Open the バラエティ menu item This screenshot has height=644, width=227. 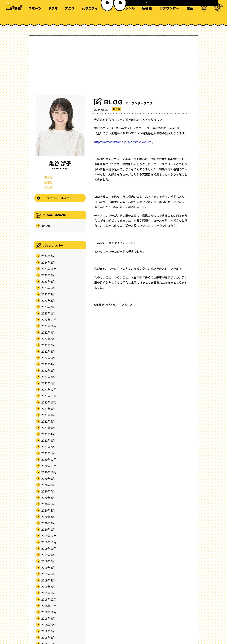(90, 8)
